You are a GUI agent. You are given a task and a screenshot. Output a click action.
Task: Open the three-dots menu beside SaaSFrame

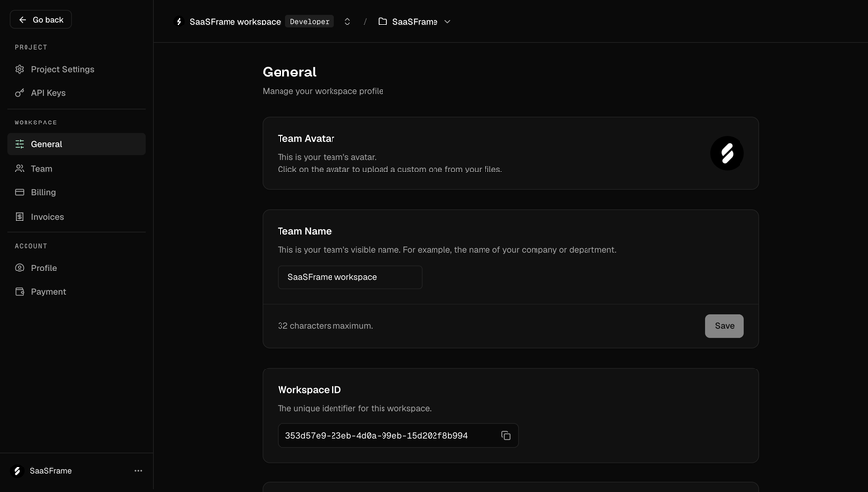tap(138, 471)
